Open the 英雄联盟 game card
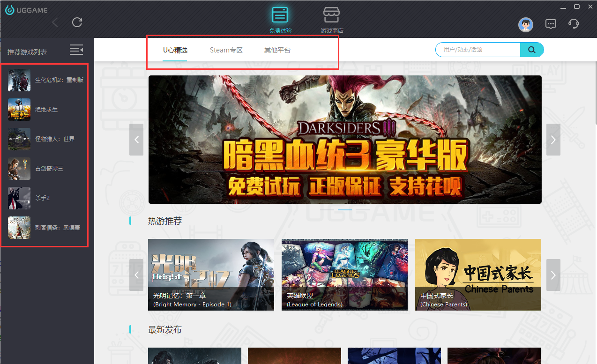 (x=344, y=275)
